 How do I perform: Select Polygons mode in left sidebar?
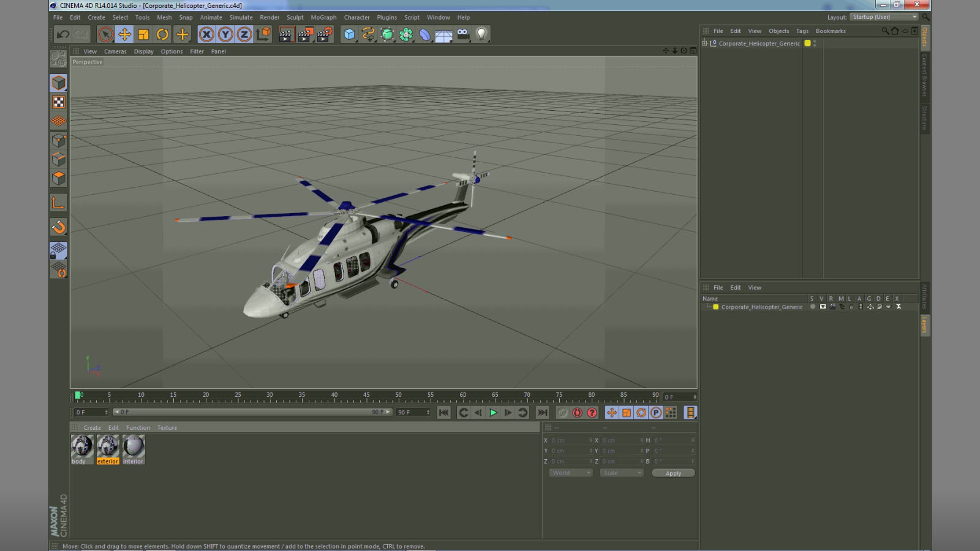pyautogui.click(x=59, y=178)
